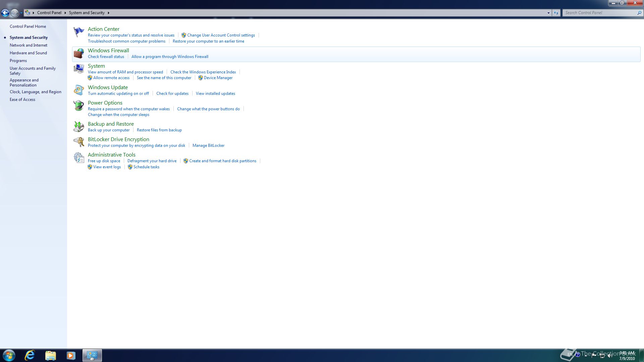Open recent pages dropdown next to Forward

pyautogui.click(x=21, y=13)
